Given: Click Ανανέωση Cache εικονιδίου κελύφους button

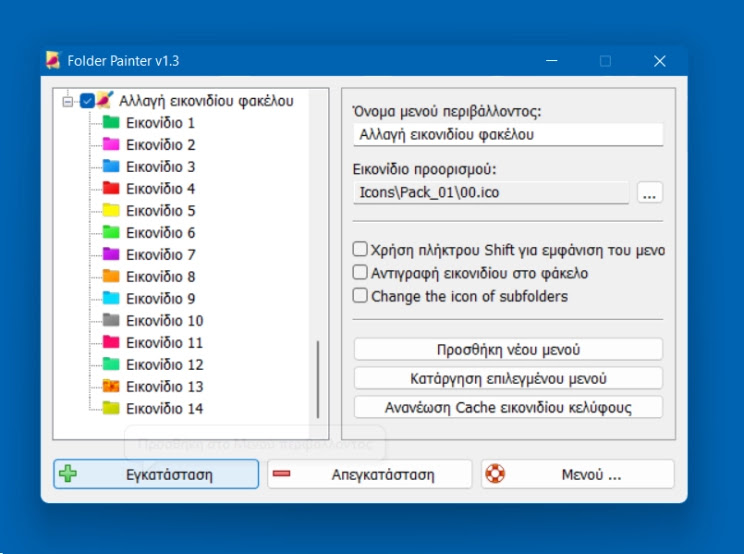Looking at the screenshot, I should coord(508,407).
